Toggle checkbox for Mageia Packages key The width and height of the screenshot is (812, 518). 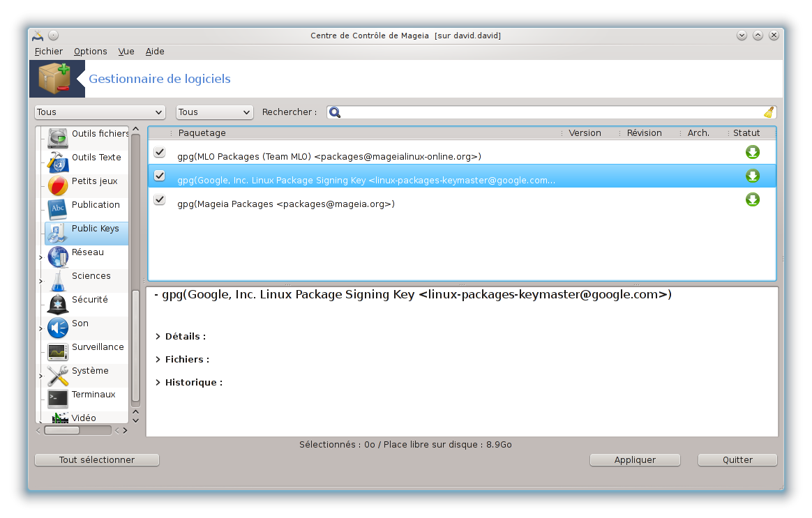click(160, 199)
